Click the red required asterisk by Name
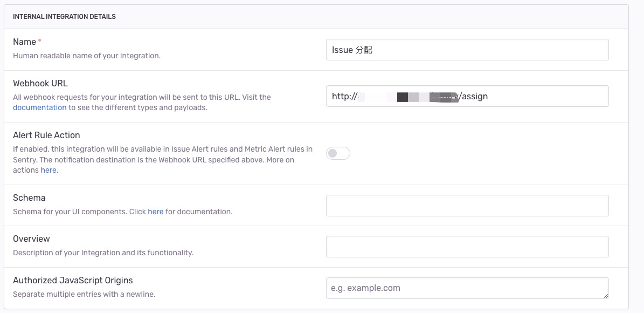The width and height of the screenshot is (644, 313). click(40, 41)
